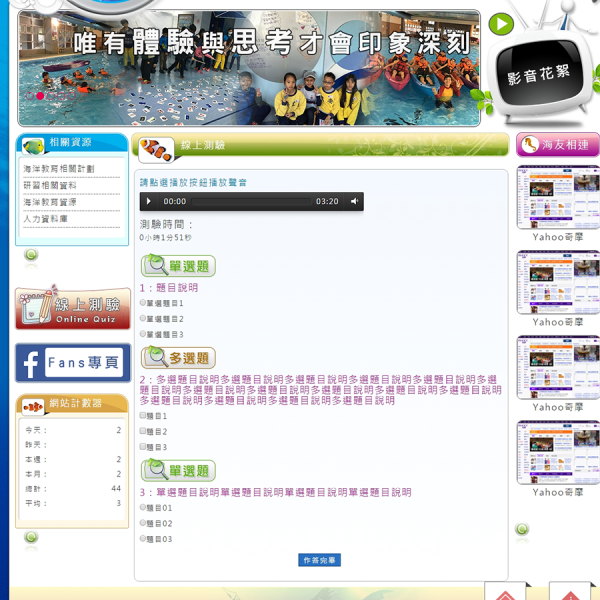
Task: Select the fourth banner slide dot
Action: click(x=60, y=96)
